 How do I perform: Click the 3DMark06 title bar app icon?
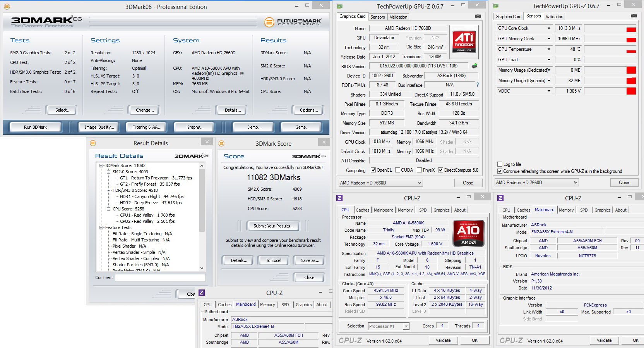pos(7,7)
